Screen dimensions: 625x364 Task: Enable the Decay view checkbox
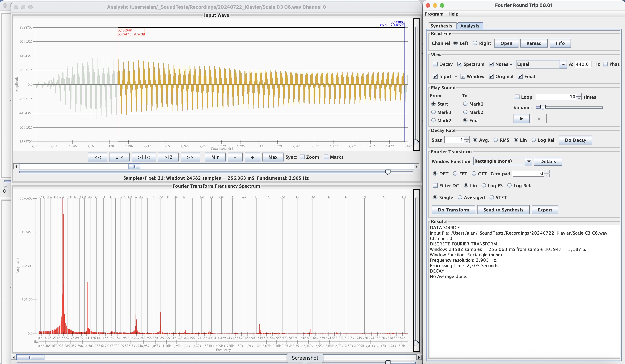click(x=435, y=64)
